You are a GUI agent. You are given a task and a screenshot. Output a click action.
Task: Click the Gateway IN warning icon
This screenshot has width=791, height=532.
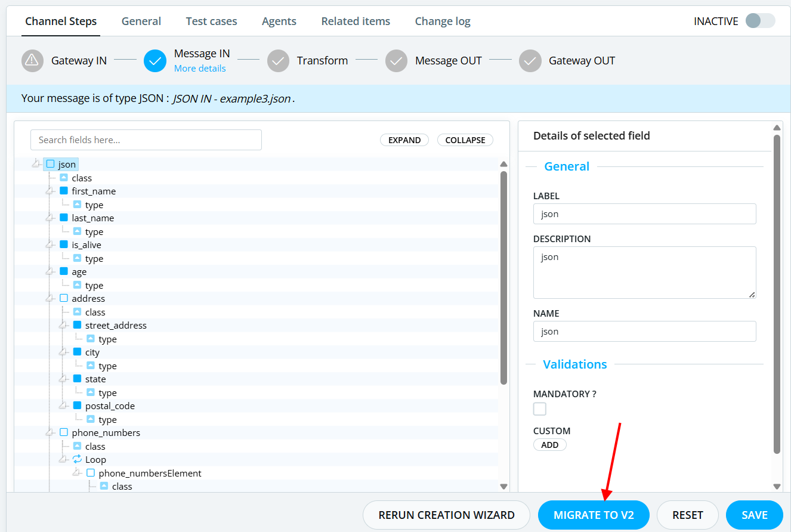pos(32,60)
